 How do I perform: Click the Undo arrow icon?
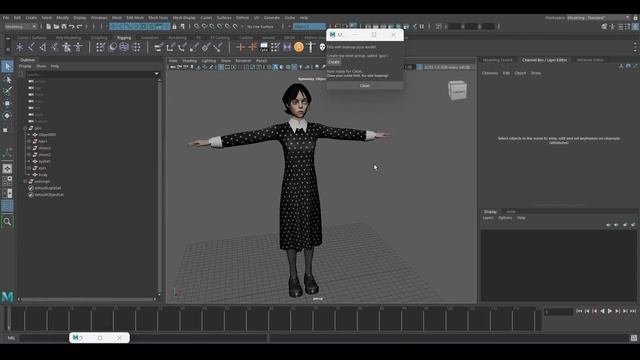(72, 27)
